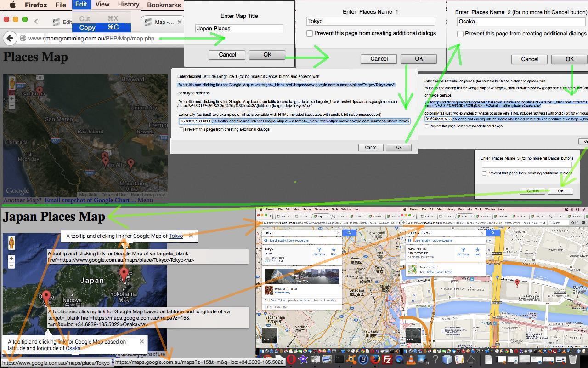588x368 pixels.
Task: Close the Tokyo tooltip info window
Action: (191, 236)
